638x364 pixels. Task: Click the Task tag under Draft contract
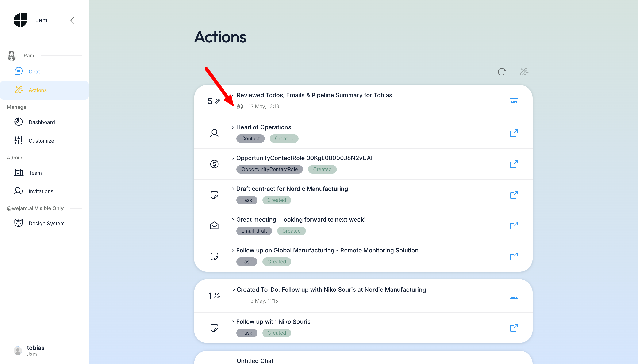pos(247,200)
